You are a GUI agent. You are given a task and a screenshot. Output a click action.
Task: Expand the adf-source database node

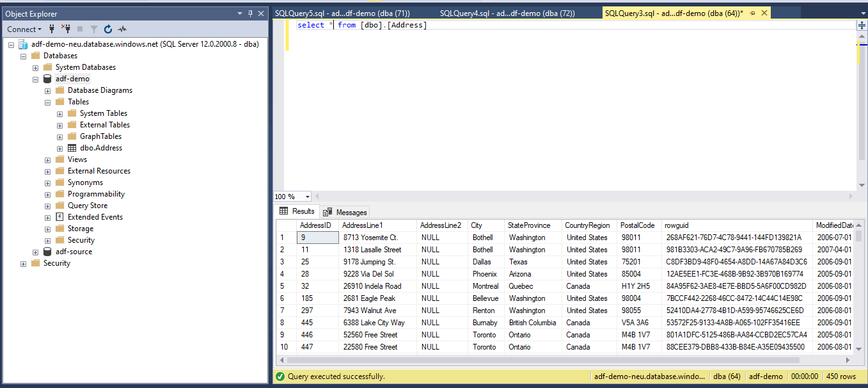(36, 252)
